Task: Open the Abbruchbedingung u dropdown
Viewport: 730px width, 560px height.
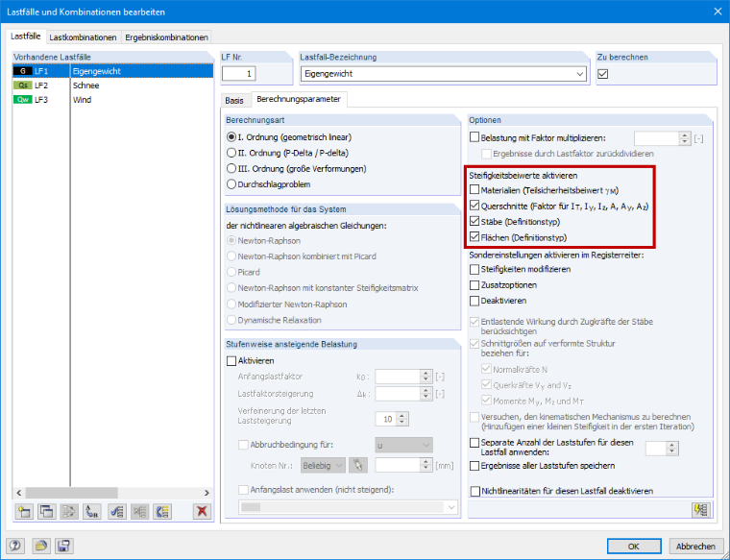Action: point(404,446)
